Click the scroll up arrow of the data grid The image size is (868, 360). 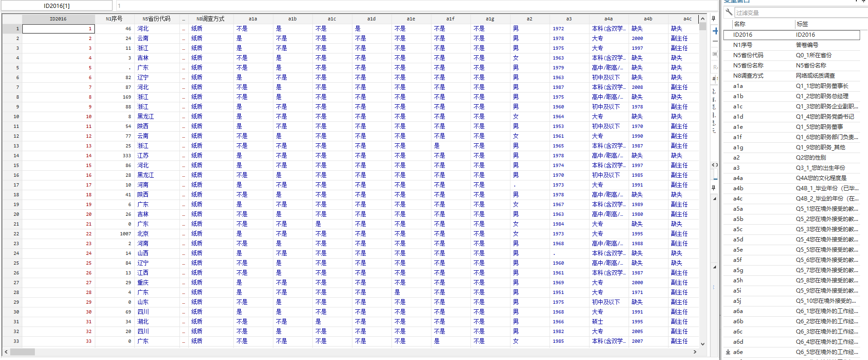pyautogui.click(x=702, y=19)
